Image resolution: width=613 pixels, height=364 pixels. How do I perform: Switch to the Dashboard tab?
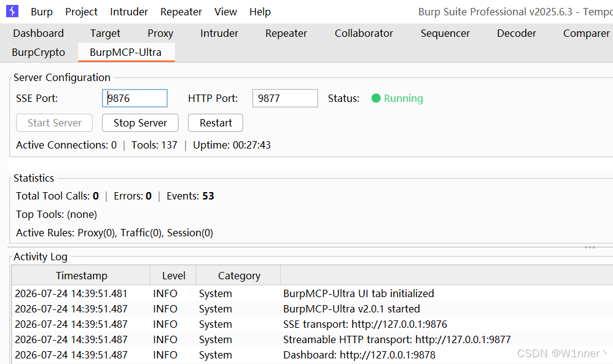pos(38,33)
